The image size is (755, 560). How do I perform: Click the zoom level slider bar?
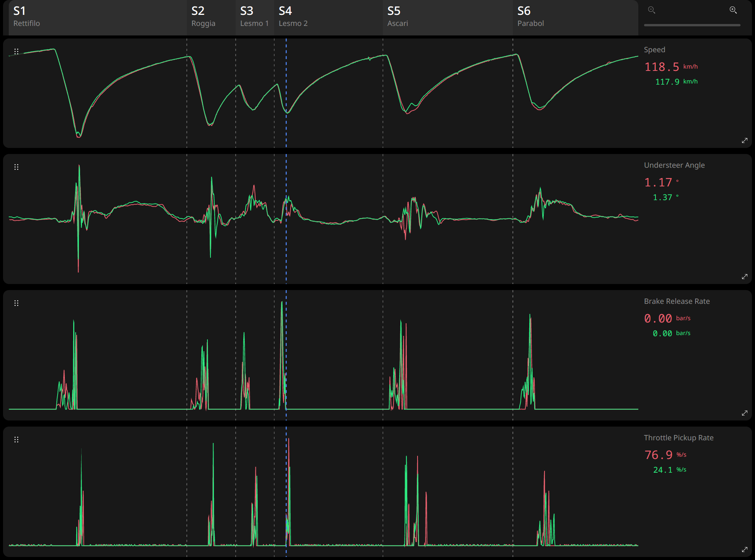tap(692, 25)
